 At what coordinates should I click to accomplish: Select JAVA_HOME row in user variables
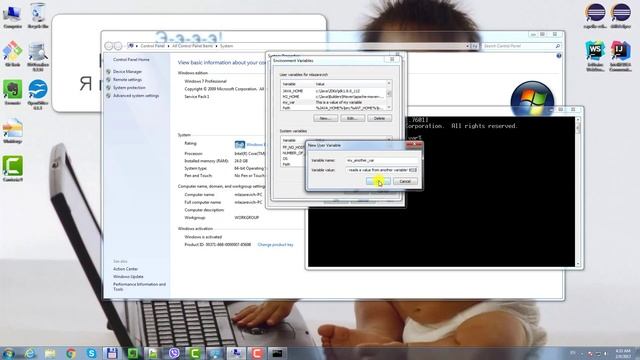(x=333, y=91)
